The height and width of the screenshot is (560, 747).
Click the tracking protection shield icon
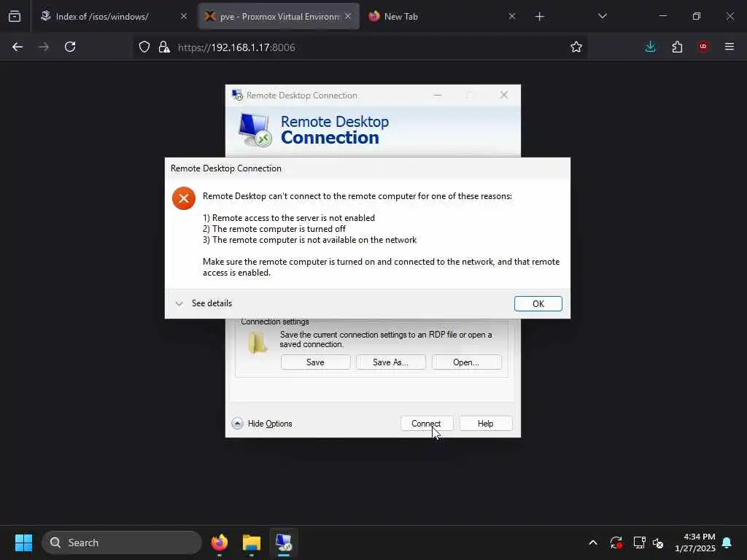[144, 47]
